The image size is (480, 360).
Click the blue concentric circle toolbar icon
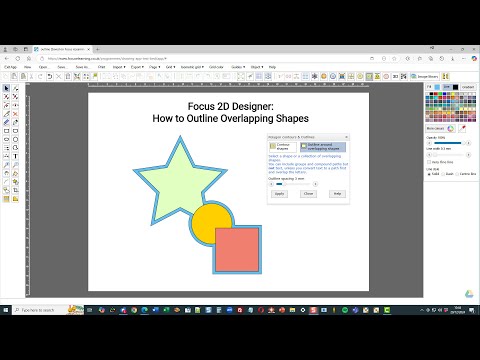coord(333,76)
